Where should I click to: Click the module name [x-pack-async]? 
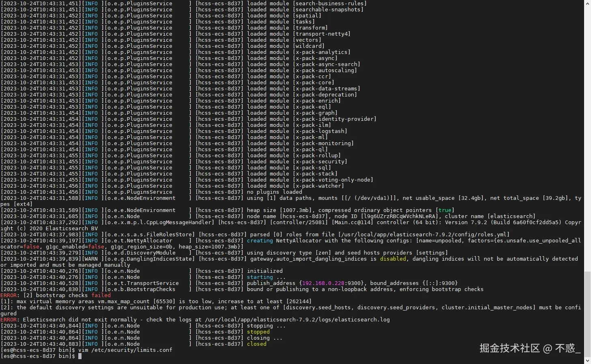(x=315, y=58)
